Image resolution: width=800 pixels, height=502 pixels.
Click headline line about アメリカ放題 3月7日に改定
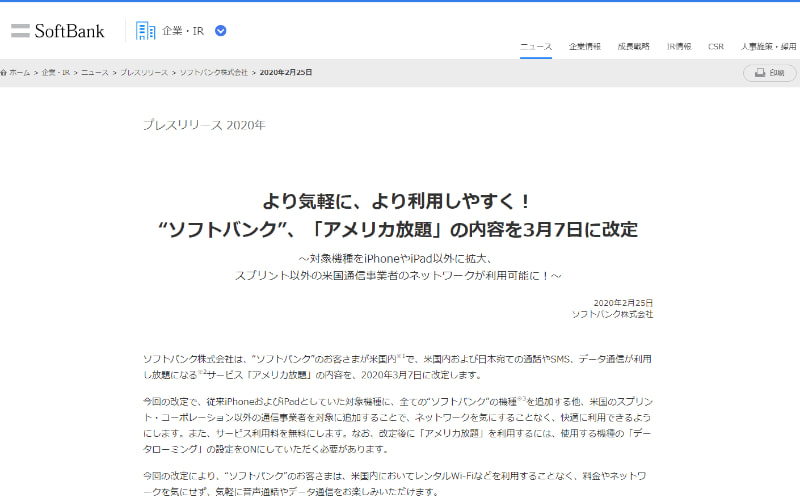click(x=398, y=230)
